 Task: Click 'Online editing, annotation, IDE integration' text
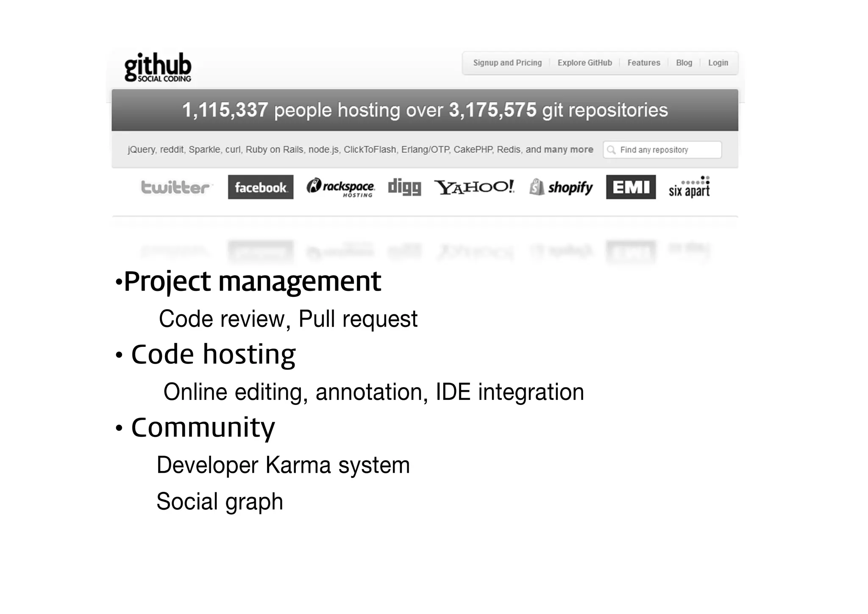(x=374, y=392)
